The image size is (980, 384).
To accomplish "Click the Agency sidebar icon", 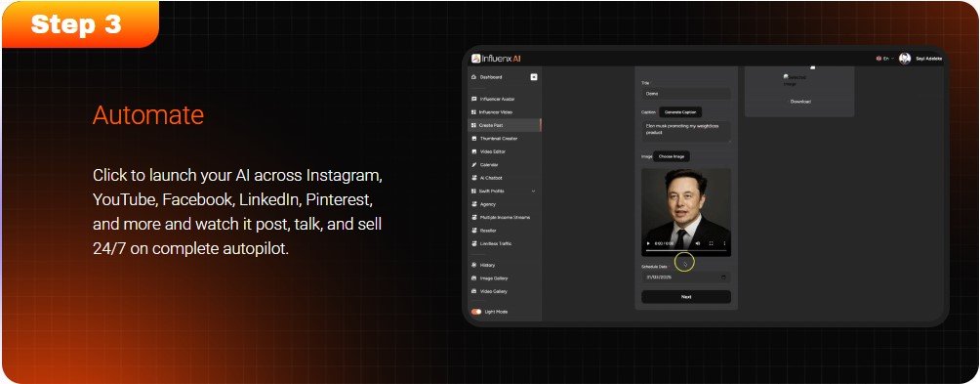I will [x=473, y=204].
